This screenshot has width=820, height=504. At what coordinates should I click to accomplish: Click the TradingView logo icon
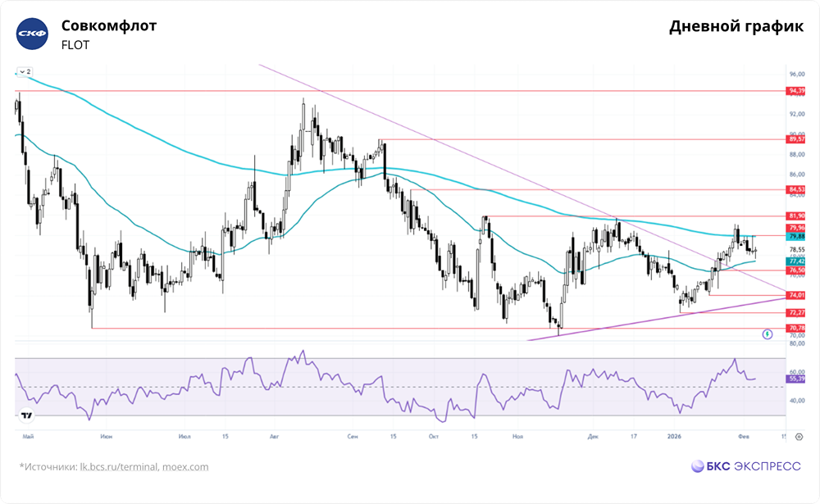[x=26, y=415]
